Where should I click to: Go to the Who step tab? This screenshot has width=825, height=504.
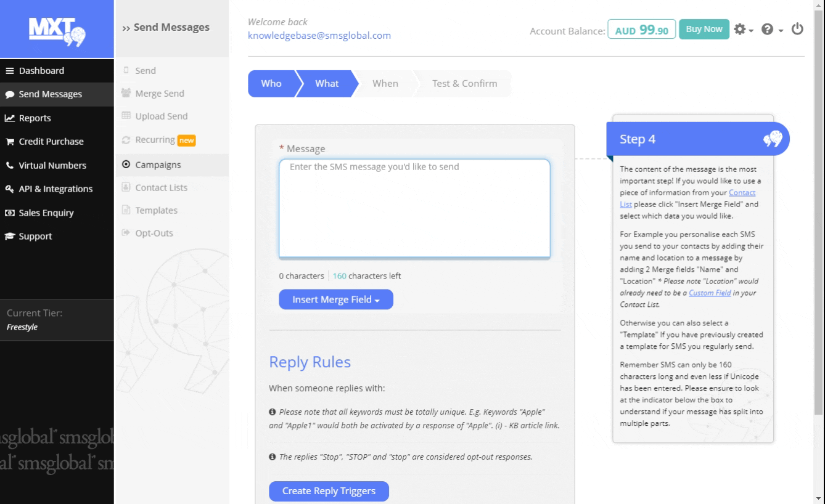click(x=271, y=84)
